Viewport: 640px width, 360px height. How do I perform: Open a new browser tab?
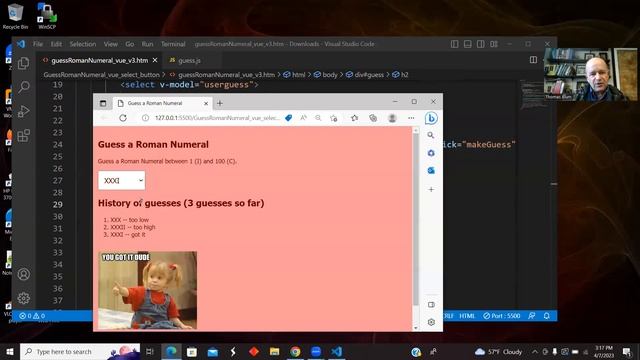[220, 103]
